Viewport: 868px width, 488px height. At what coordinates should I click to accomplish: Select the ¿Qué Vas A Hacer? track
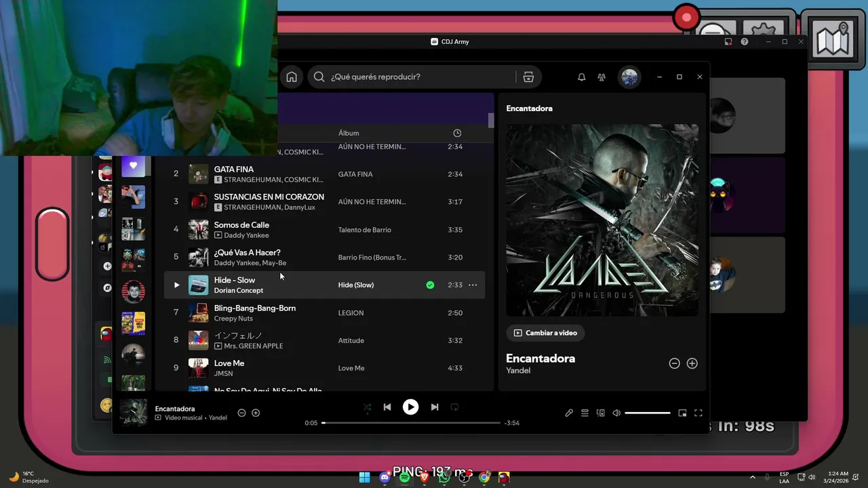tap(324, 258)
